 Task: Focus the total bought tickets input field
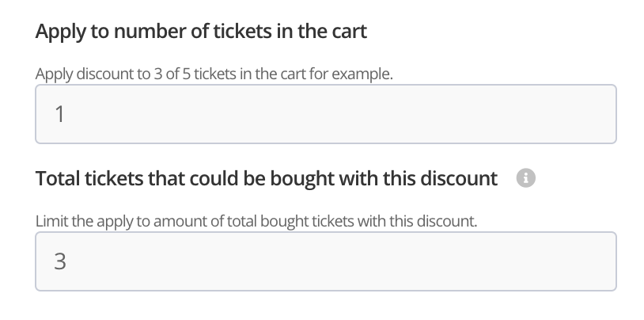(325, 261)
